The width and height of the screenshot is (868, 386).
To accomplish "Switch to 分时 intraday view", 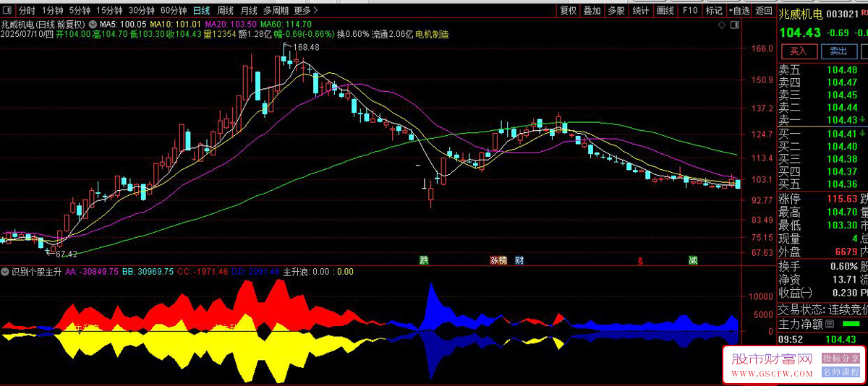I will click(27, 11).
